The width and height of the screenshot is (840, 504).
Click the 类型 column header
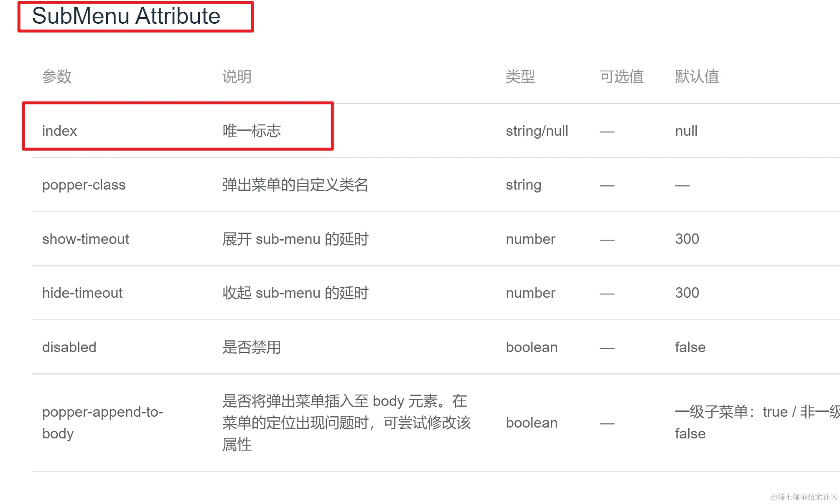pyautogui.click(x=520, y=76)
